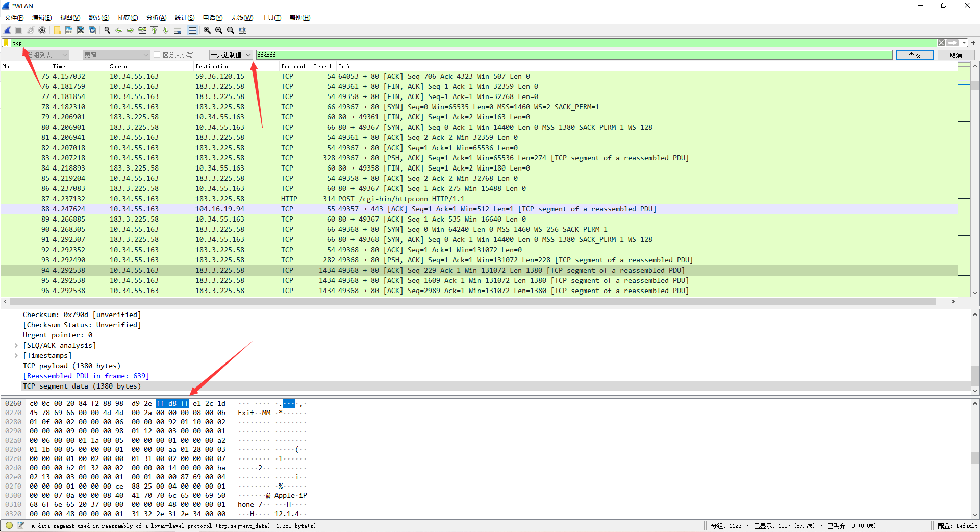Open the display filter history dropdown
980x532 pixels.
click(x=964, y=43)
